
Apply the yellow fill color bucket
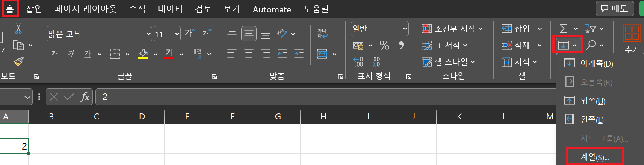143,54
